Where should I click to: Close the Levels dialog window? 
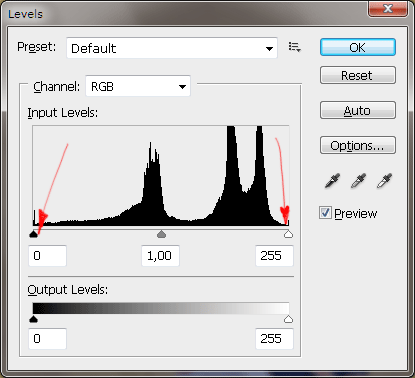[x=388, y=9]
